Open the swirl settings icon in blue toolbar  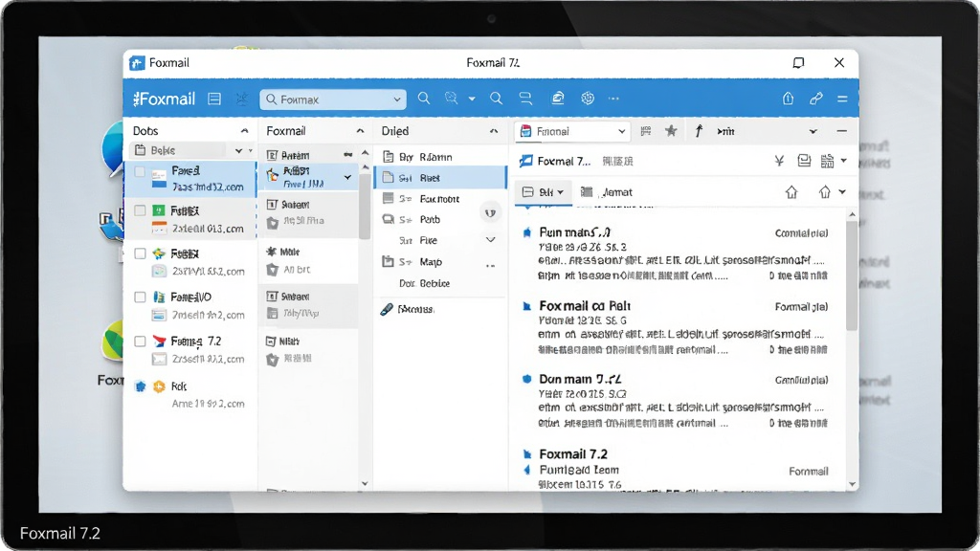pos(588,99)
